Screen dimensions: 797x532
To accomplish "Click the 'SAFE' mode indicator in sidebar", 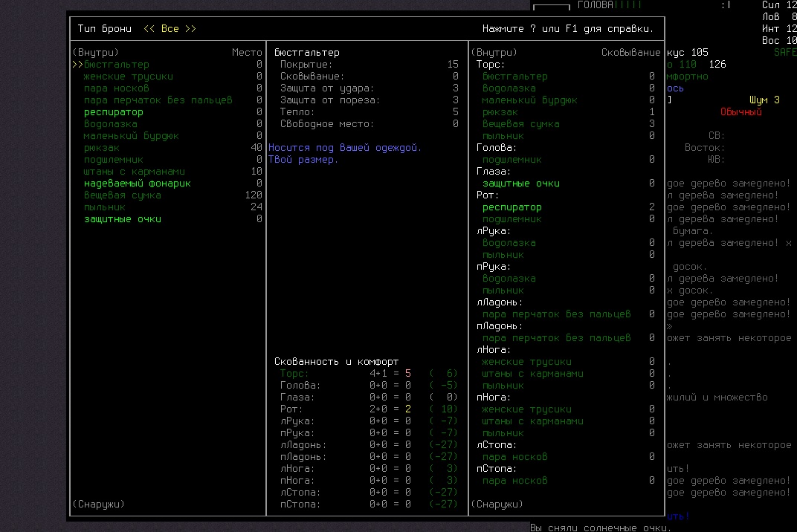I will [785, 52].
